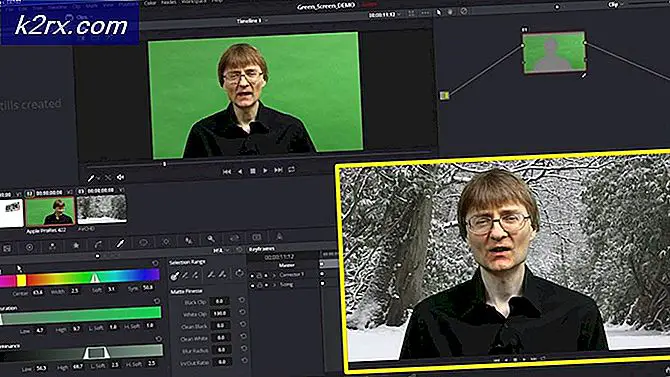Viewport: 670px width, 377px height.
Task: Toggle auto-keyframe dot beside Corrector 1 expander
Action: [267, 275]
